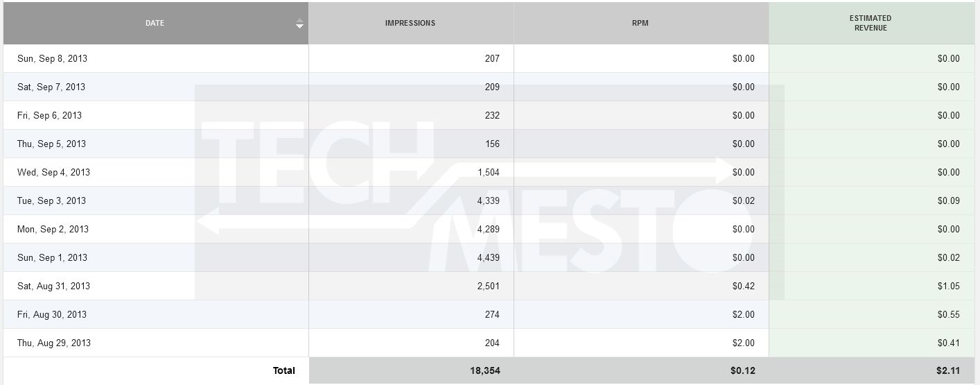Viewport: 980px width, 385px height.
Task: Select the Estimated Revenue column header
Action: click(871, 23)
